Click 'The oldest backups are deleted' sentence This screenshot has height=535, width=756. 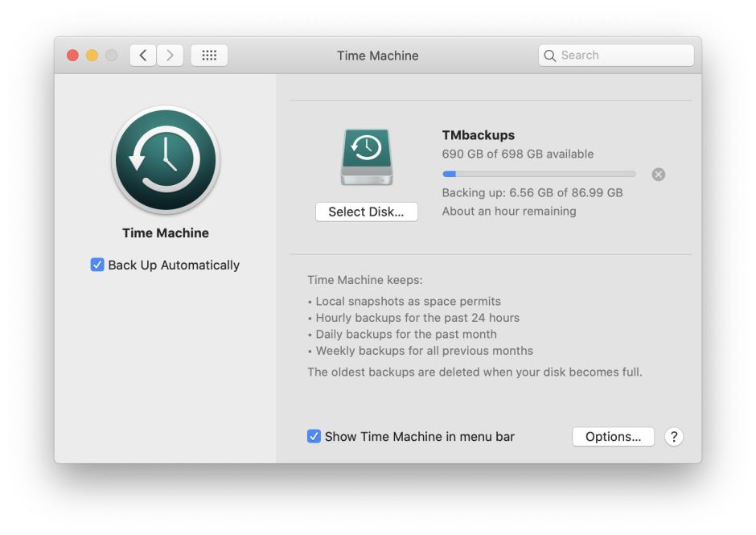click(475, 372)
